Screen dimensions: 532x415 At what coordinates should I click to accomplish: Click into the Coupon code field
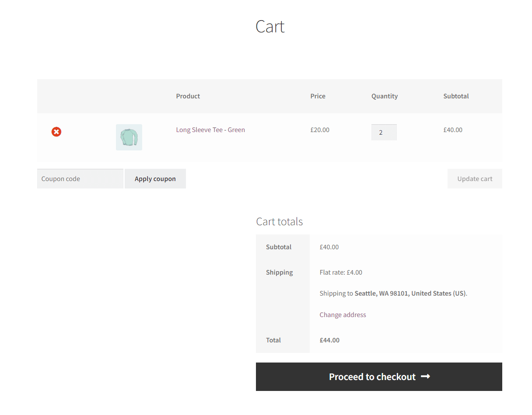point(80,179)
